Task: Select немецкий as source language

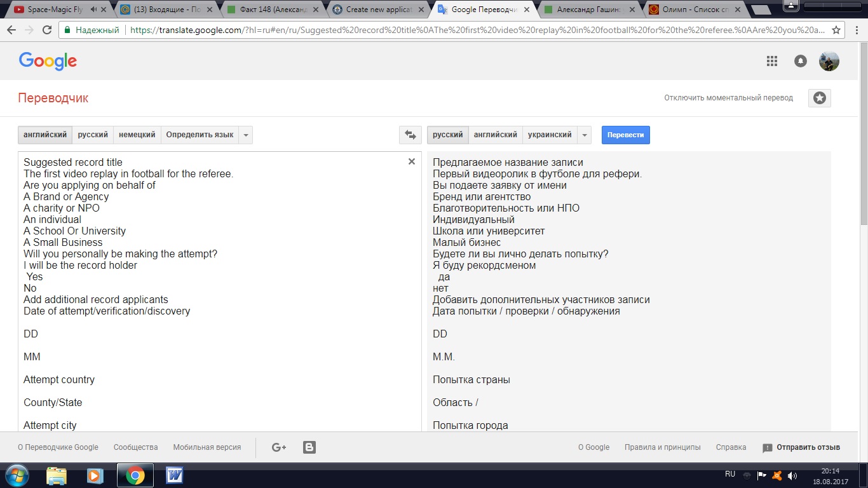Action: (x=137, y=135)
